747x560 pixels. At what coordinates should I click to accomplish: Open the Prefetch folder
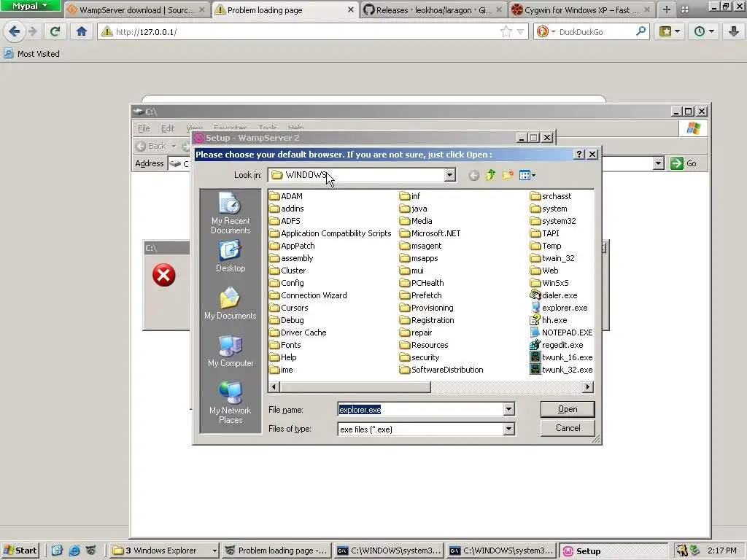pos(421,295)
